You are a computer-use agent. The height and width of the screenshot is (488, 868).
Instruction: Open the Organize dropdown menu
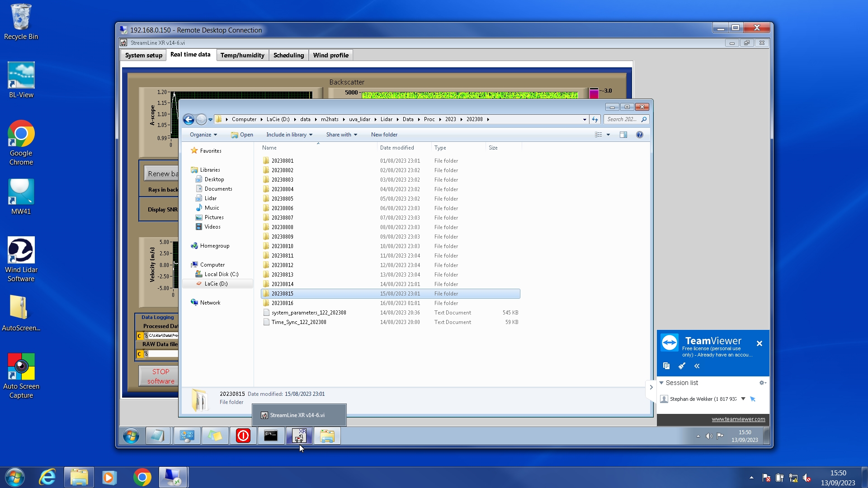coord(203,135)
